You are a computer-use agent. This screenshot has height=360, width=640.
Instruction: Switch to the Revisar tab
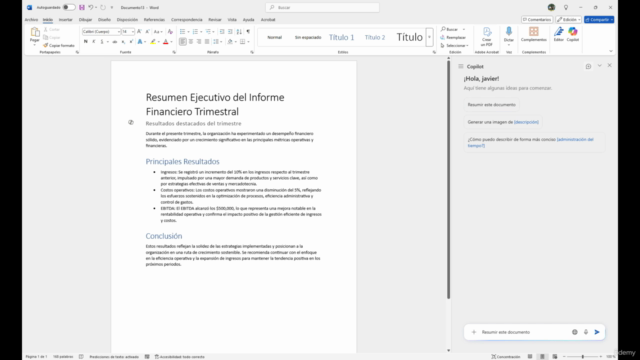coord(215,20)
